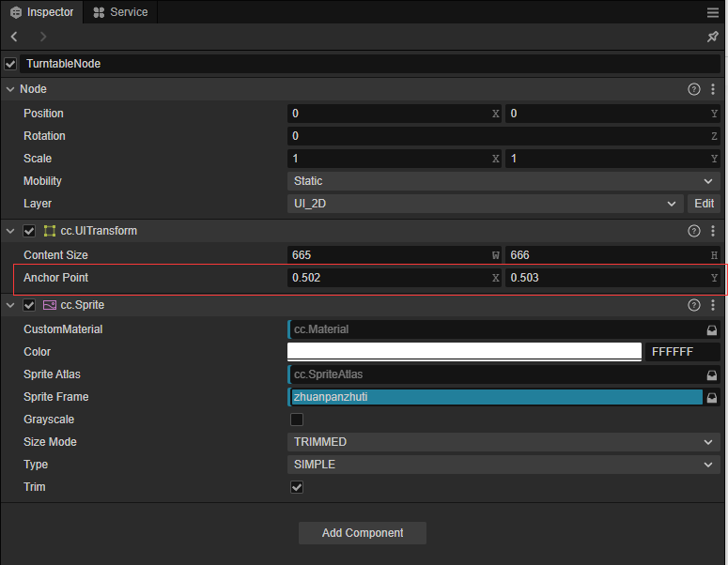This screenshot has height=565, width=728.
Task: Select the zhuanpanzhuti Sprite Frame slot
Action: coord(495,397)
